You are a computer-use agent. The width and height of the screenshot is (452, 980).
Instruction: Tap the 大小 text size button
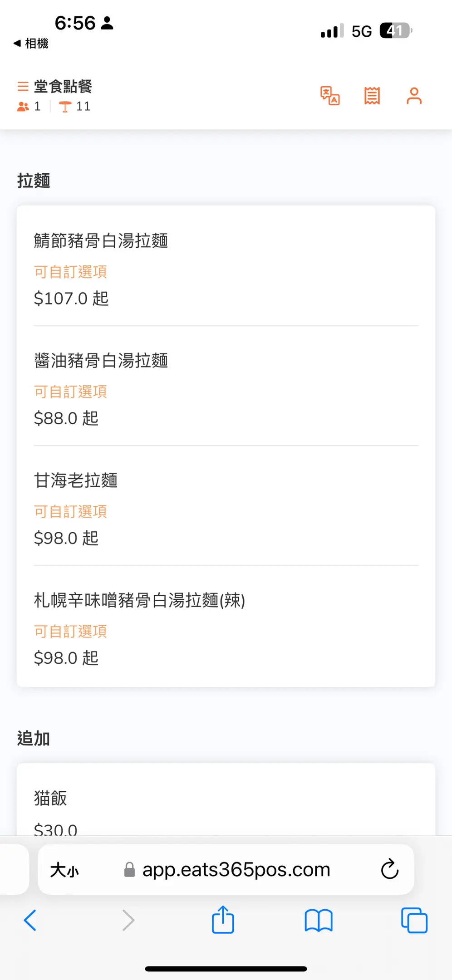pyautogui.click(x=64, y=870)
